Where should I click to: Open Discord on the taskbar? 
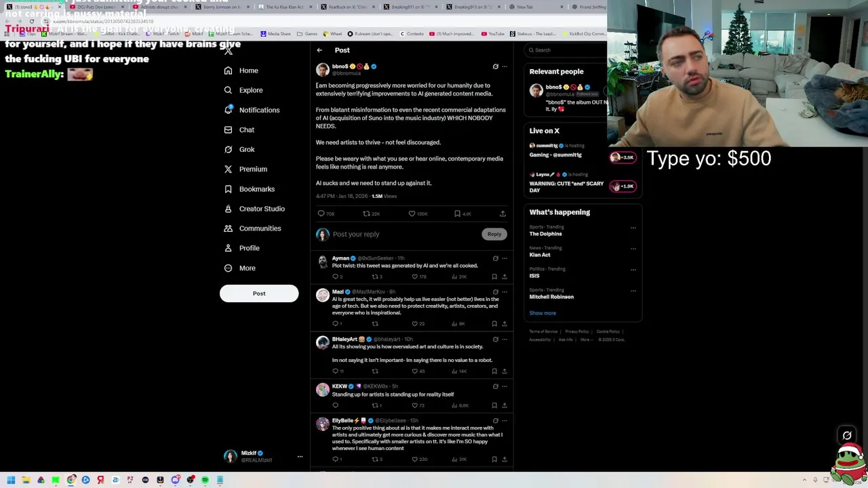175,480
